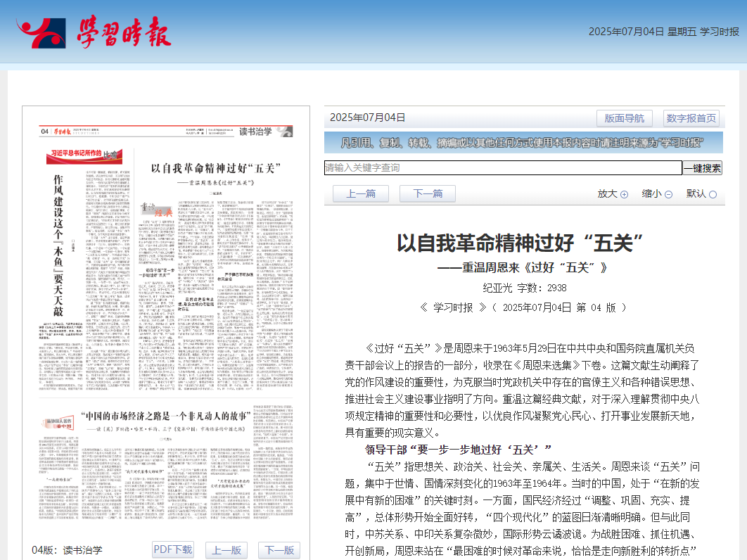Download the page via PDF下载

tap(172, 549)
